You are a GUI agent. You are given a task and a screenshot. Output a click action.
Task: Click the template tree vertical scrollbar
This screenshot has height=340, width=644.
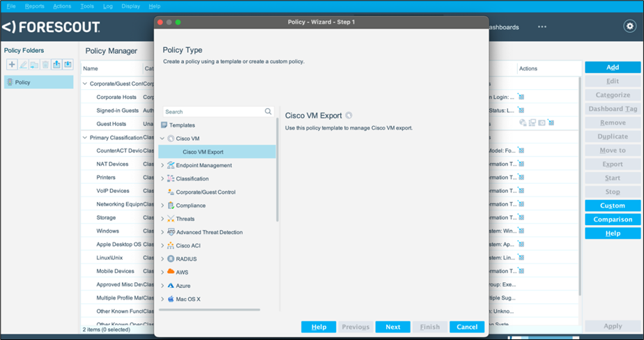pyautogui.click(x=277, y=171)
